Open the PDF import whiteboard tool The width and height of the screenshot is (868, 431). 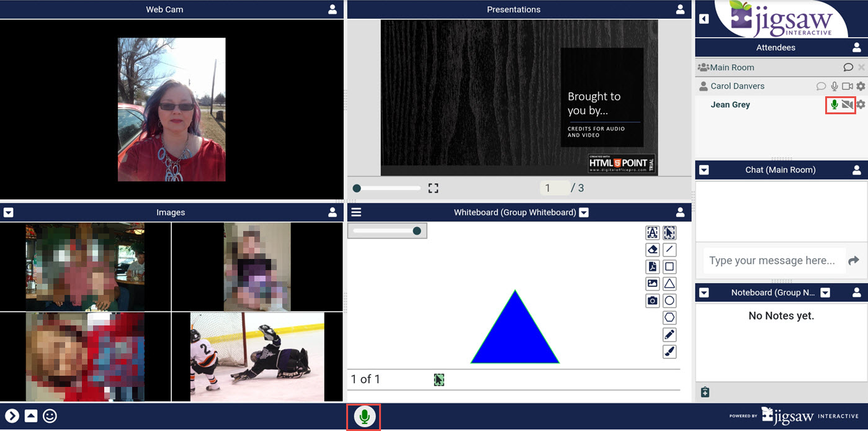point(652,266)
